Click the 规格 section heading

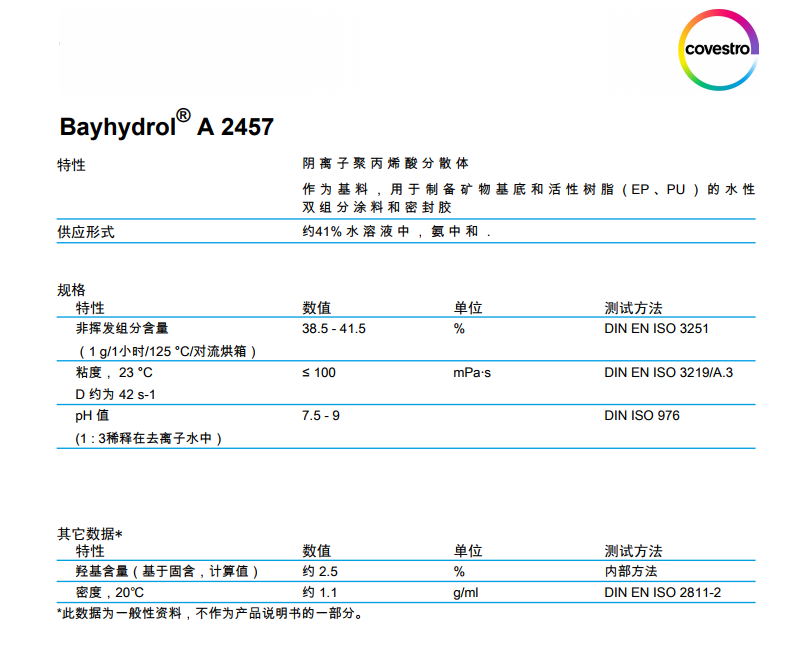pos(72,290)
